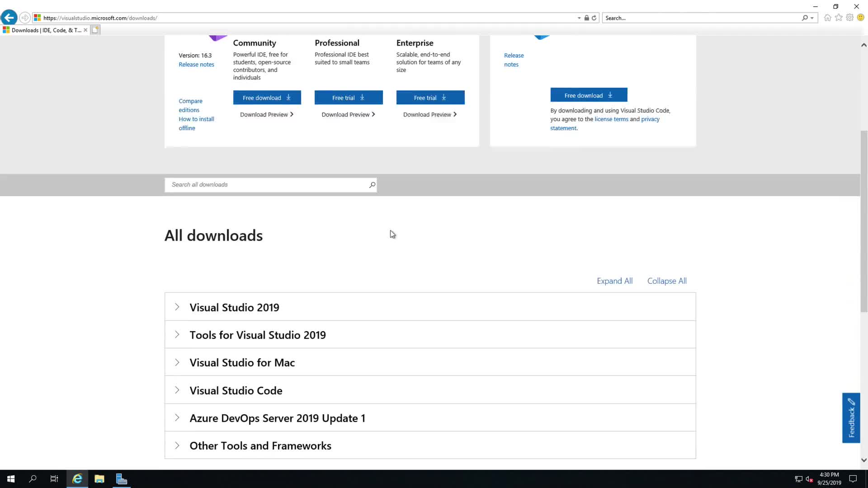Screen dimensions: 868x488
Task: Click the Search all downloads input field
Action: pyautogui.click(x=267, y=185)
